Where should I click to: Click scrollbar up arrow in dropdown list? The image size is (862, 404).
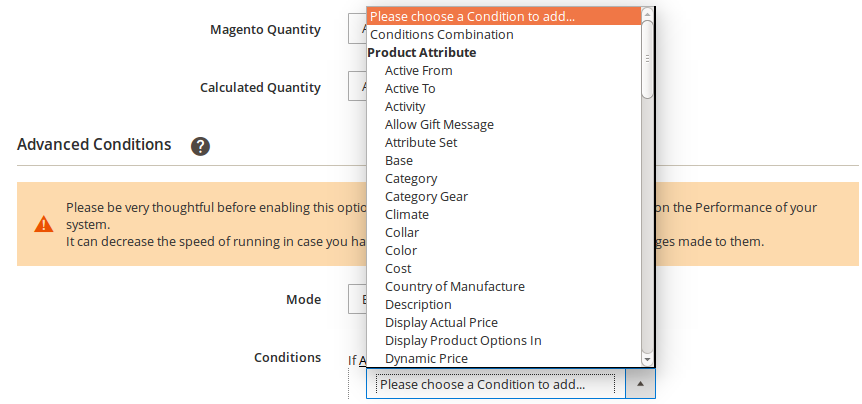pos(647,14)
